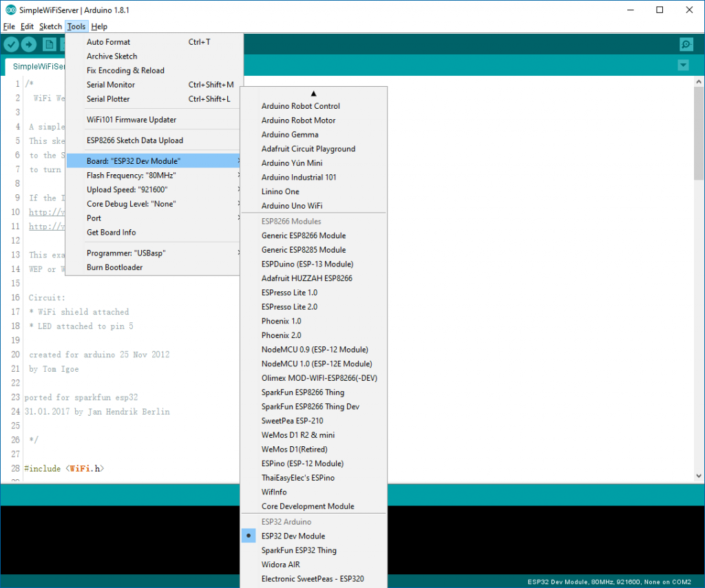Select ESPresso Lite 2.0 board

pos(314,306)
